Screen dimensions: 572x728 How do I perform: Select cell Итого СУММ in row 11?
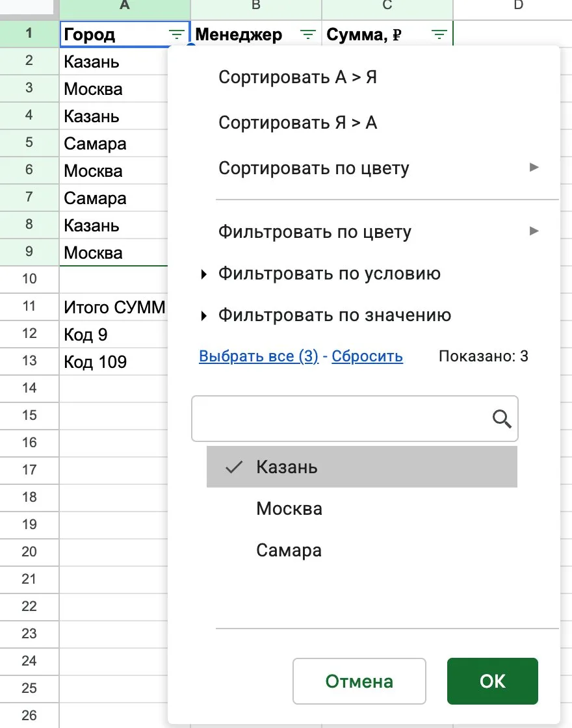coord(114,307)
